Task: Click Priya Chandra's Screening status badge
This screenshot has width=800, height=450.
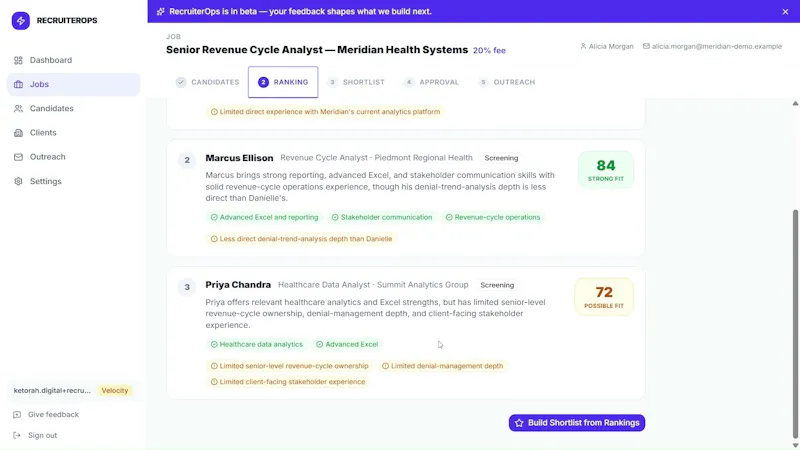Action: 497,285
